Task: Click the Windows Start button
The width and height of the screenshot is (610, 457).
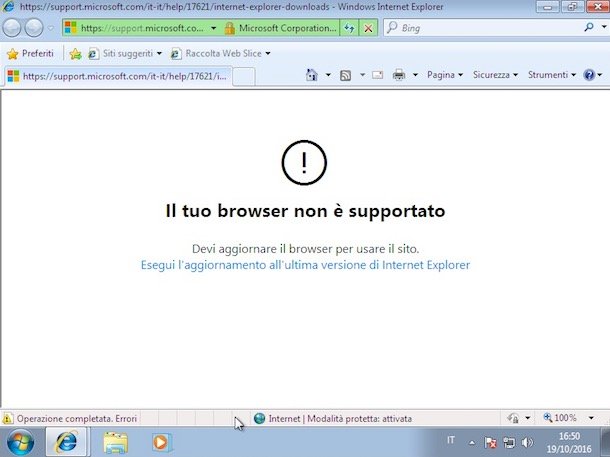Action: coord(20,442)
